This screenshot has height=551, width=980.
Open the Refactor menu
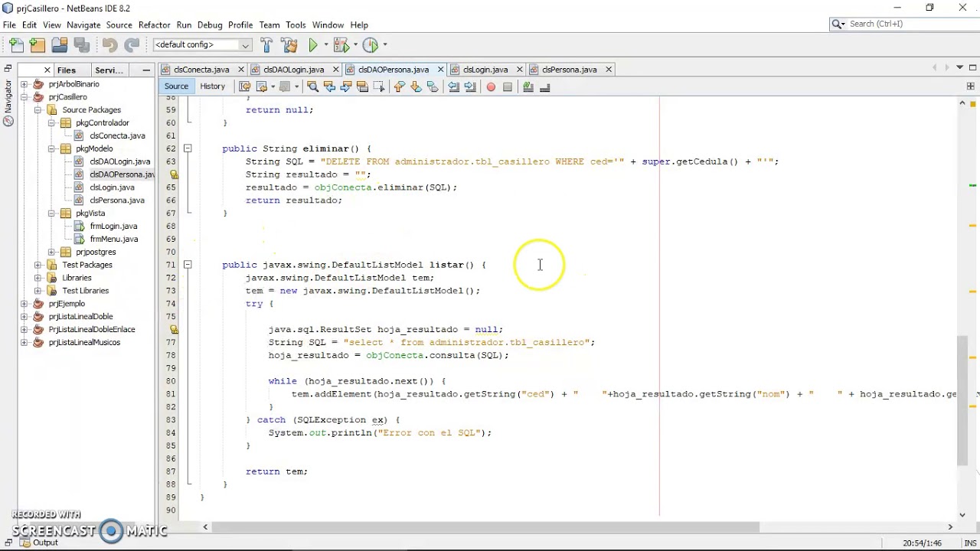pyautogui.click(x=154, y=25)
